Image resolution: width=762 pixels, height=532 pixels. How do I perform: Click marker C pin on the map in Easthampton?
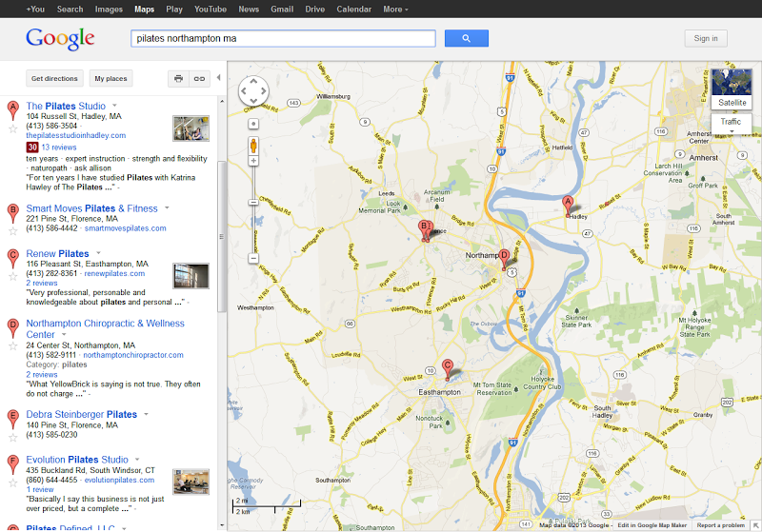click(x=448, y=369)
